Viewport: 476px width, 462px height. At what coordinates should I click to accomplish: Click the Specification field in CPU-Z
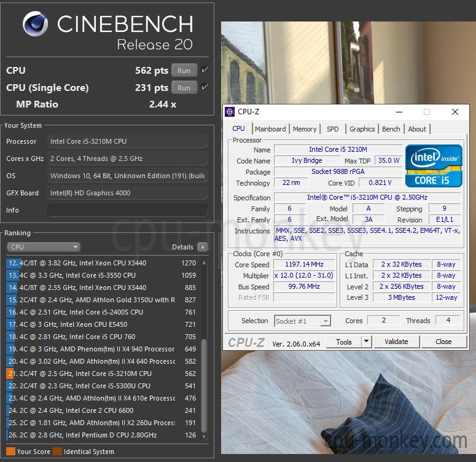point(367,197)
